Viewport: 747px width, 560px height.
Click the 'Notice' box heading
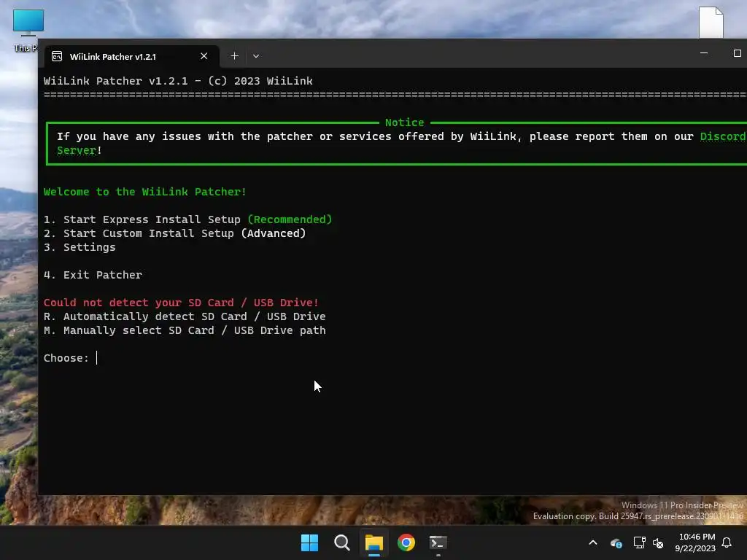tap(404, 122)
